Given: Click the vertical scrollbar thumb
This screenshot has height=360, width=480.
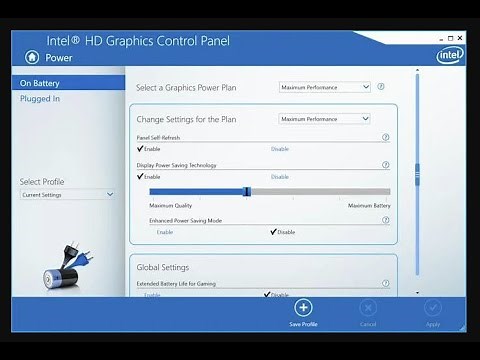Looking at the screenshot, I should [x=417, y=174].
